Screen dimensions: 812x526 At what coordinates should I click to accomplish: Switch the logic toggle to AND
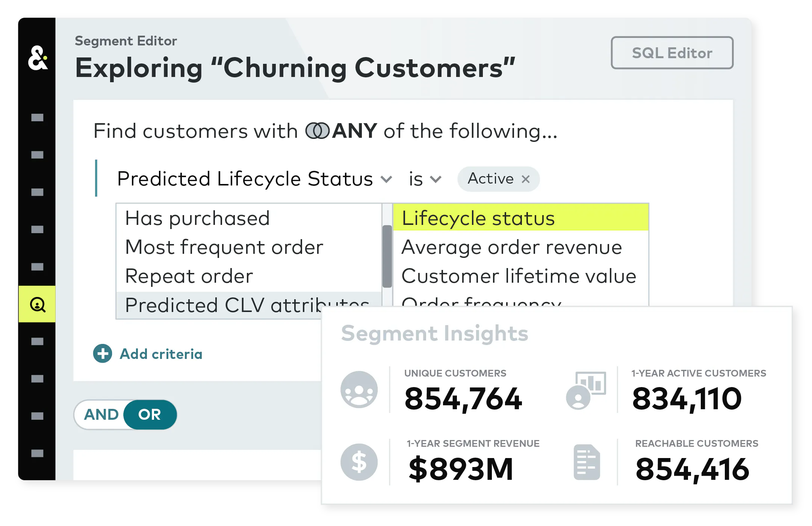point(101,414)
